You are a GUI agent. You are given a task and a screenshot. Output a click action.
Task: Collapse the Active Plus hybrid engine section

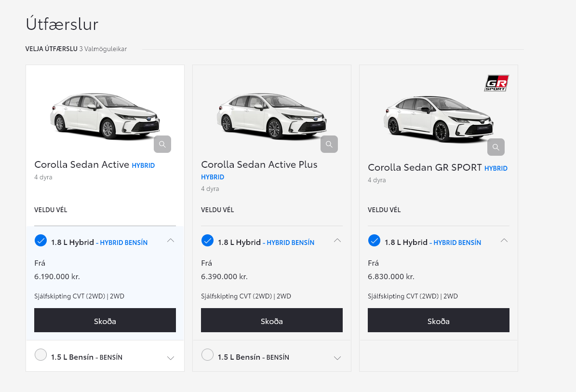337,240
